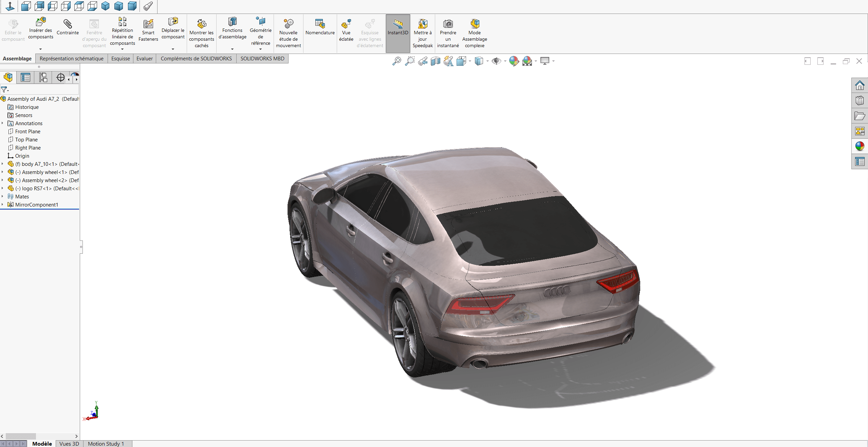Switch to the Isometric view cube
868x447 pixels.
pos(106,6)
